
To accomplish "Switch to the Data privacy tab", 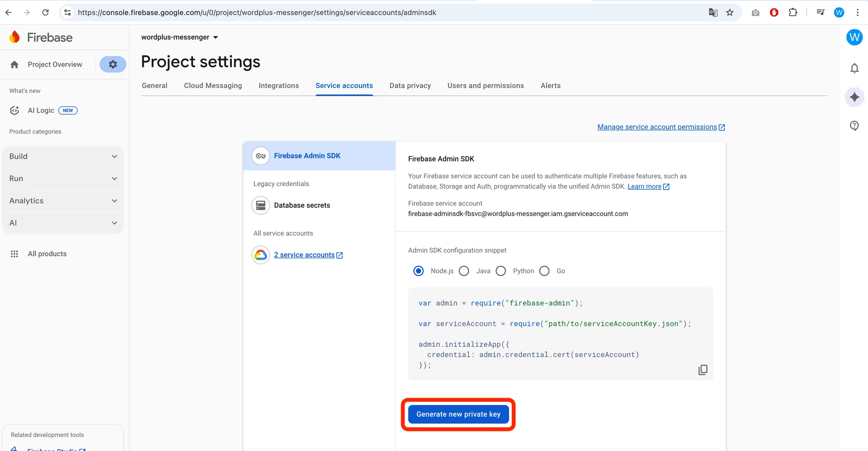I will click(x=410, y=86).
